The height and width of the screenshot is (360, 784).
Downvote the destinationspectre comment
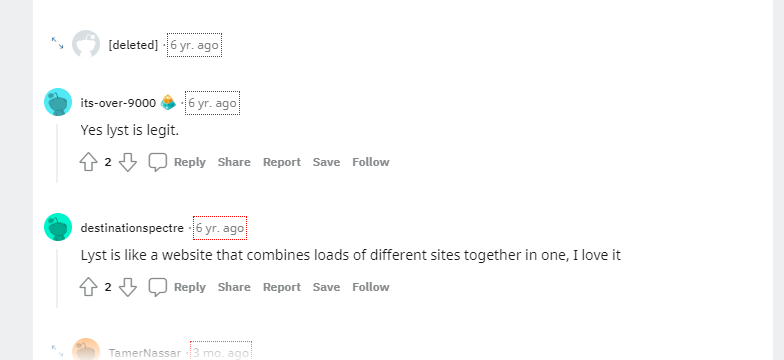tap(128, 287)
